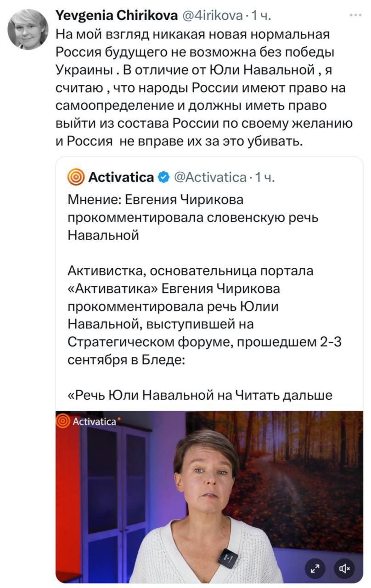This screenshot has width=371, height=588.
Task: Open the tweet's three-dot more menu
Action: pos(355,16)
